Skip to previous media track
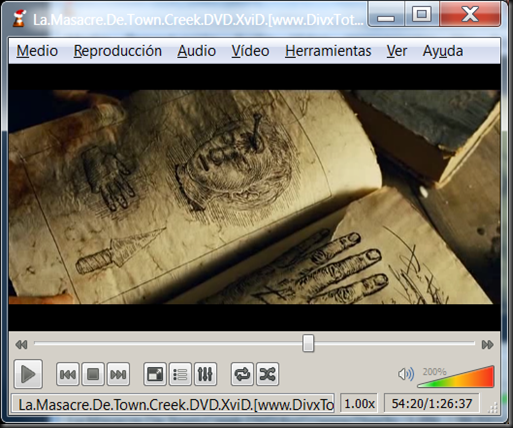This screenshot has height=428, width=513. point(68,374)
